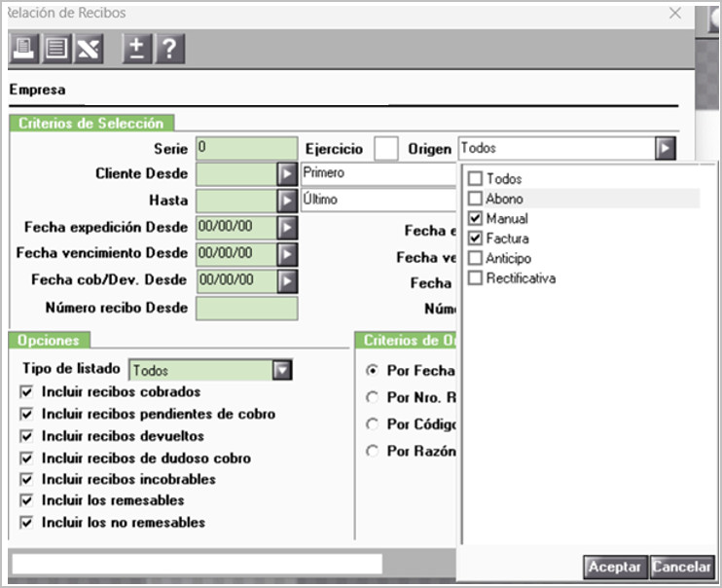Expand the Origen dropdown arrow
This screenshot has width=722, height=588.
[x=666, y=148]
